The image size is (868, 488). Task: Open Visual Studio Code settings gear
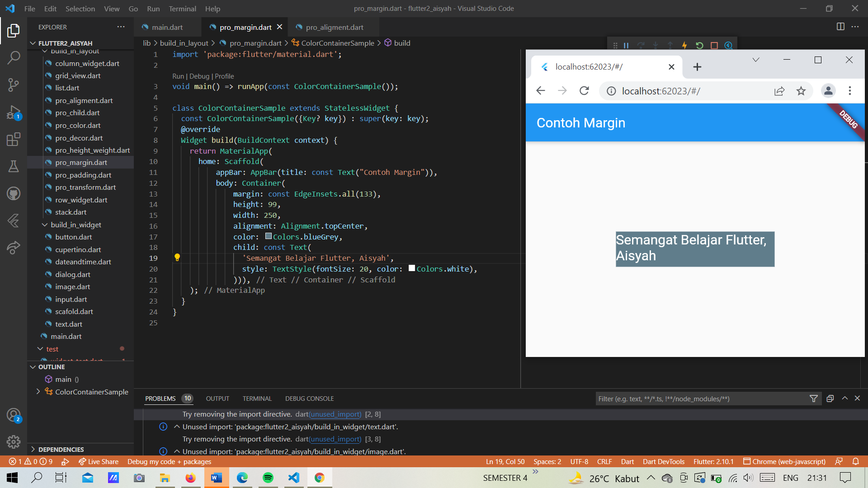14,442
